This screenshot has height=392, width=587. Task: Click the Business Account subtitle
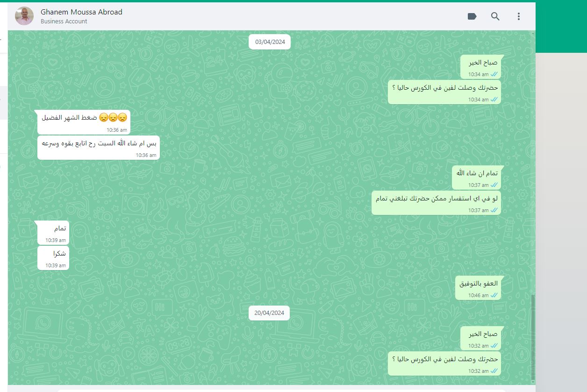pos(64,21)
